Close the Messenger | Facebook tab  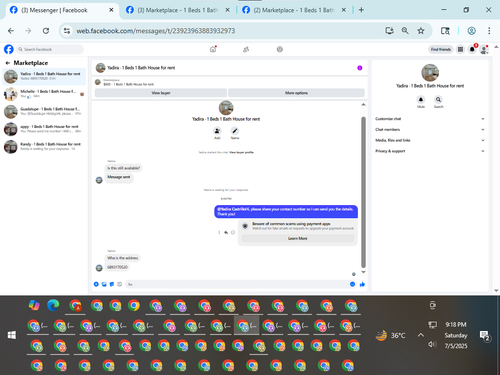[111, 10]
